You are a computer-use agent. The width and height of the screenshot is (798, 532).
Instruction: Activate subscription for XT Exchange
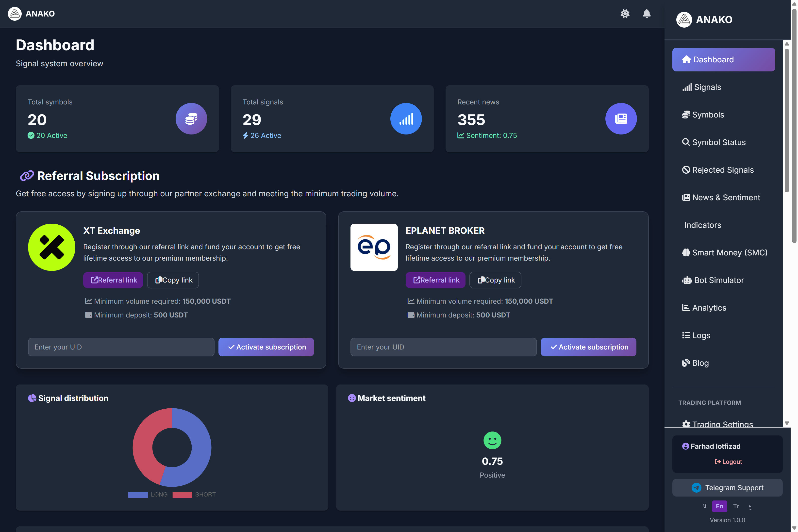point(266,347)
